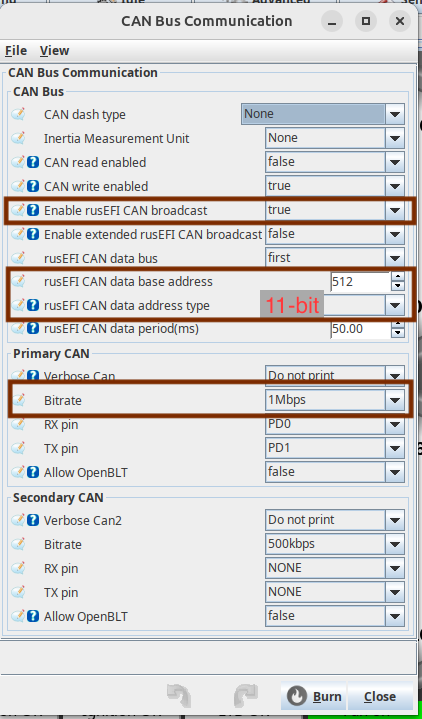The width and height of the screenshot is (422, 719).
Task: Click help icon for Secondary Allow OpenBLT
Action: point(33,616)
